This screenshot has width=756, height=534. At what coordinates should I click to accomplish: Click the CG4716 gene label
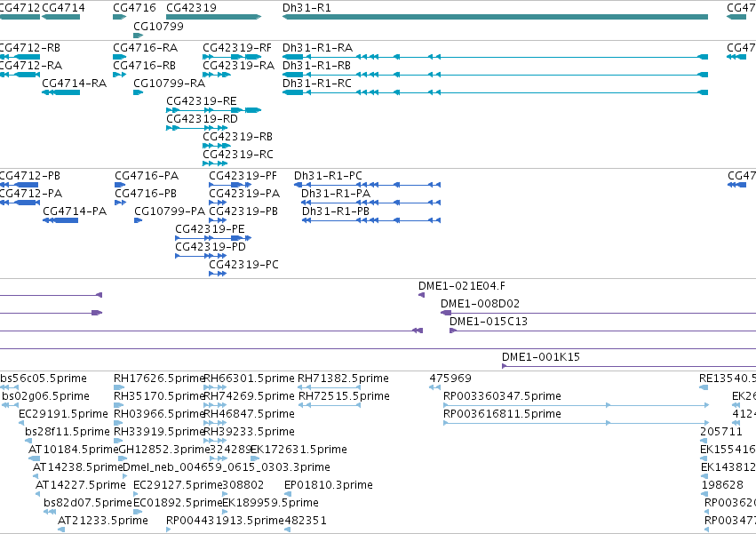134,8
